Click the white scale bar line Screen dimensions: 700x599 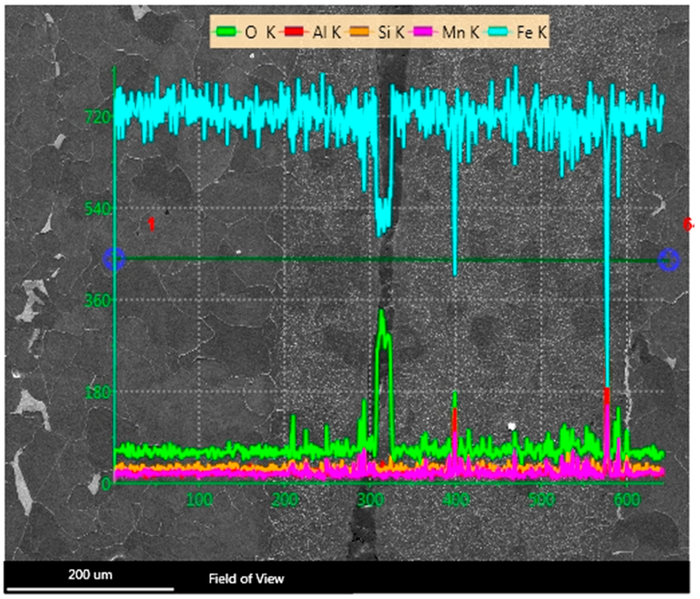click(90, 589)
